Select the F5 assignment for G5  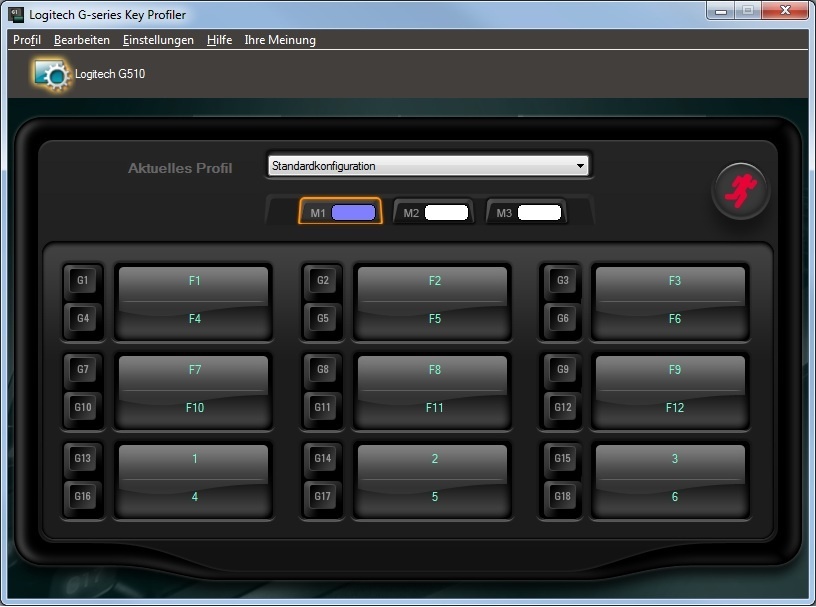click(x=434, y=319)
